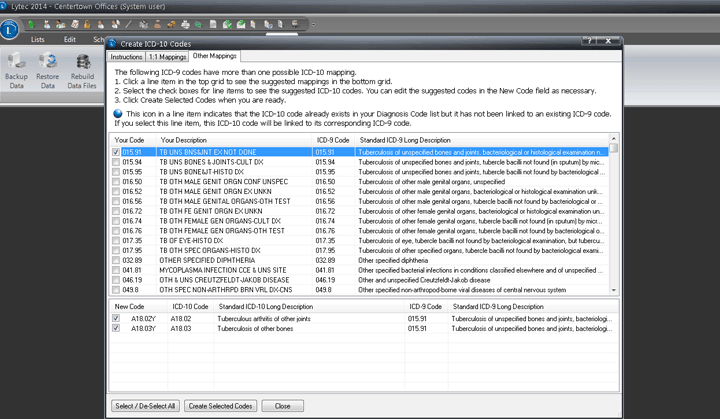
Task: Check the 015.95 row checkbox
Action: [x=116, y=172]
